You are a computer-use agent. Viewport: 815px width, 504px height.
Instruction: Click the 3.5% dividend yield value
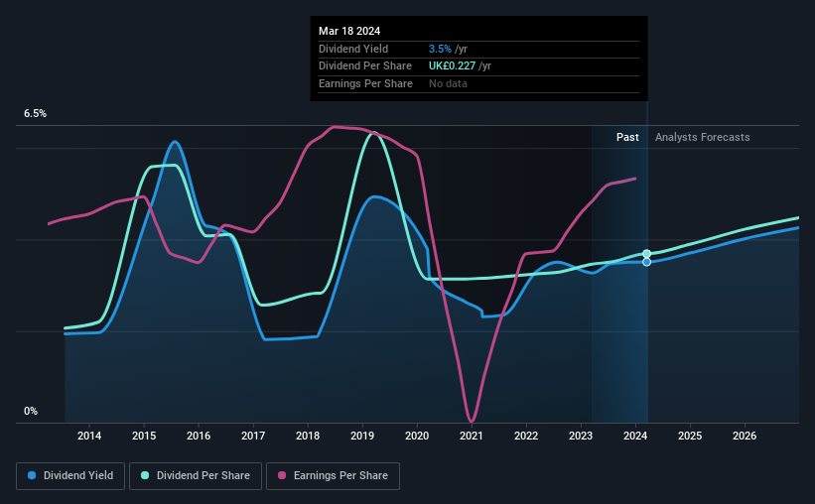(440, 49)
